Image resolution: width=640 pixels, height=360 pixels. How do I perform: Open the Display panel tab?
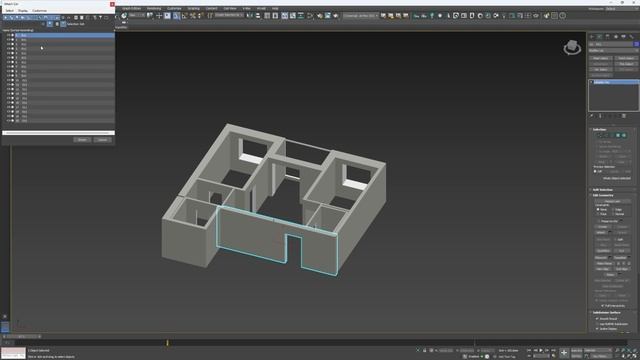pyautogui.click(x=623, y=37)
